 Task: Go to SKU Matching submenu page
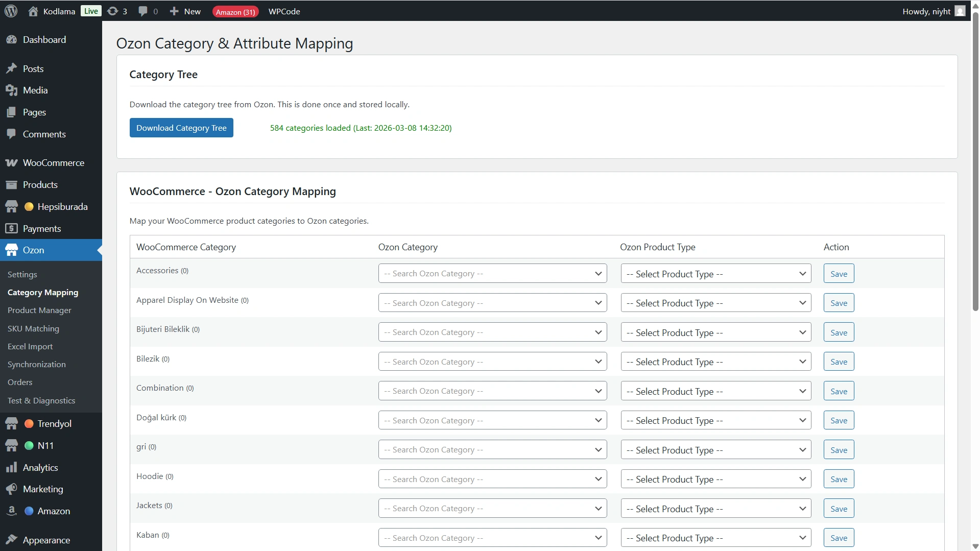click(33, 329)
